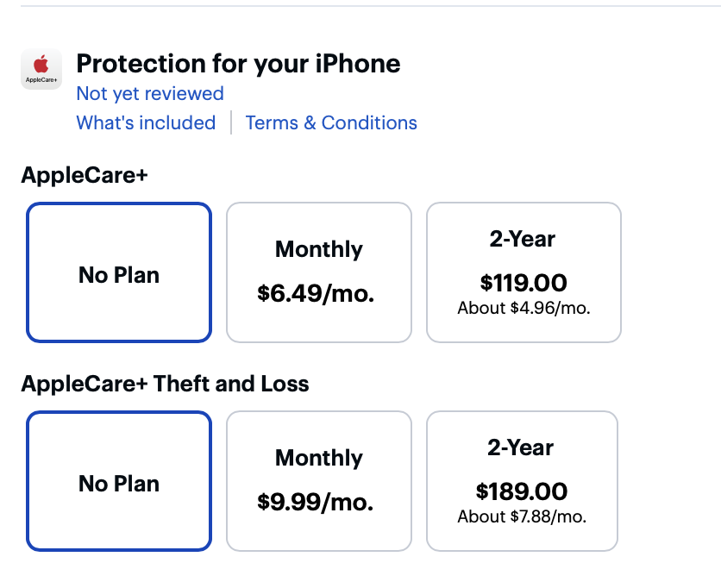Viewport: 721px width, 588px height.
Task: Click the $189.00 price text
Action: pyautogui.click(x=522, y=491)
